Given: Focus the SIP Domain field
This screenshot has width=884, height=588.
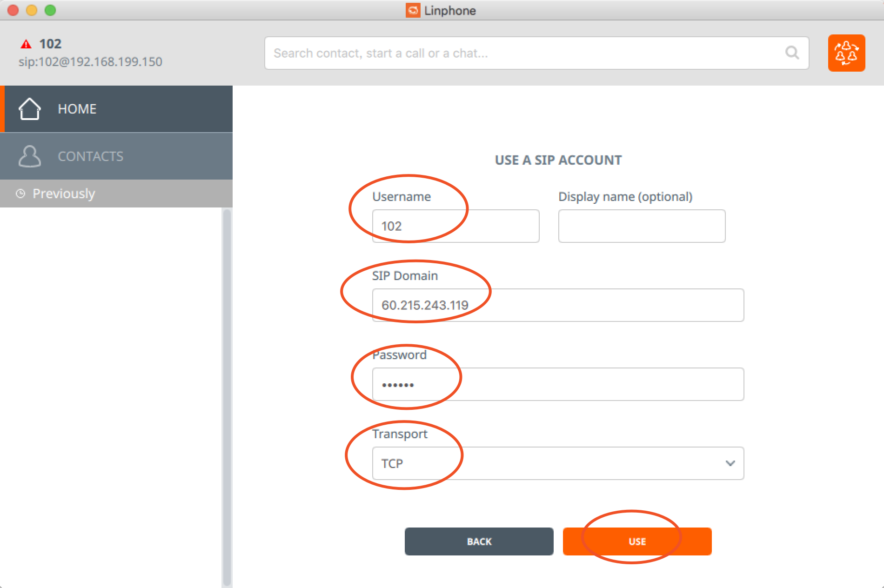Looking at the screenshot, I should tap(558, 305).
